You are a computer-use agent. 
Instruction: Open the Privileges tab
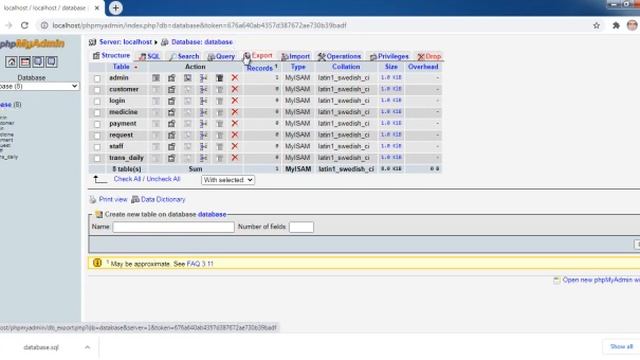pos(389,56)
